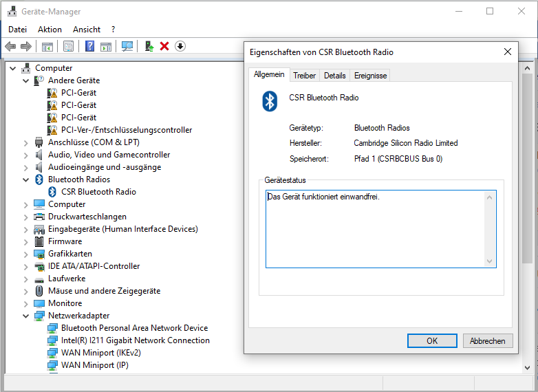Click the red X Uninstall device icon
538x392 pixels.
click(164, 46)
